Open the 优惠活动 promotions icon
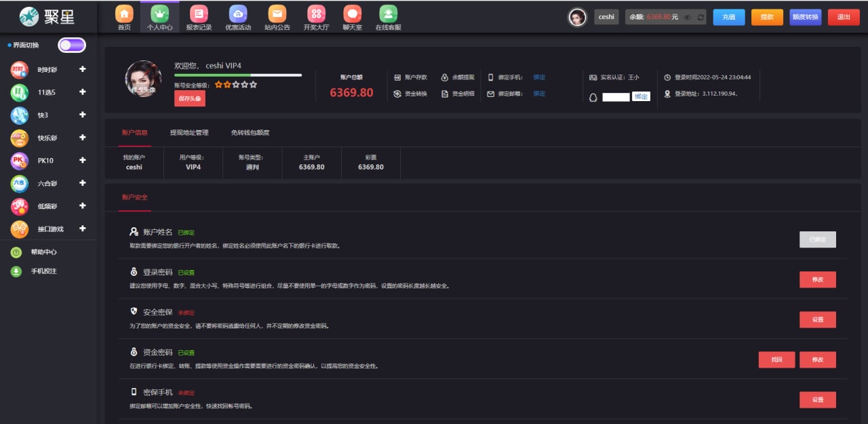868x424 pixels. pyautogui.click(x=237, y=14)
